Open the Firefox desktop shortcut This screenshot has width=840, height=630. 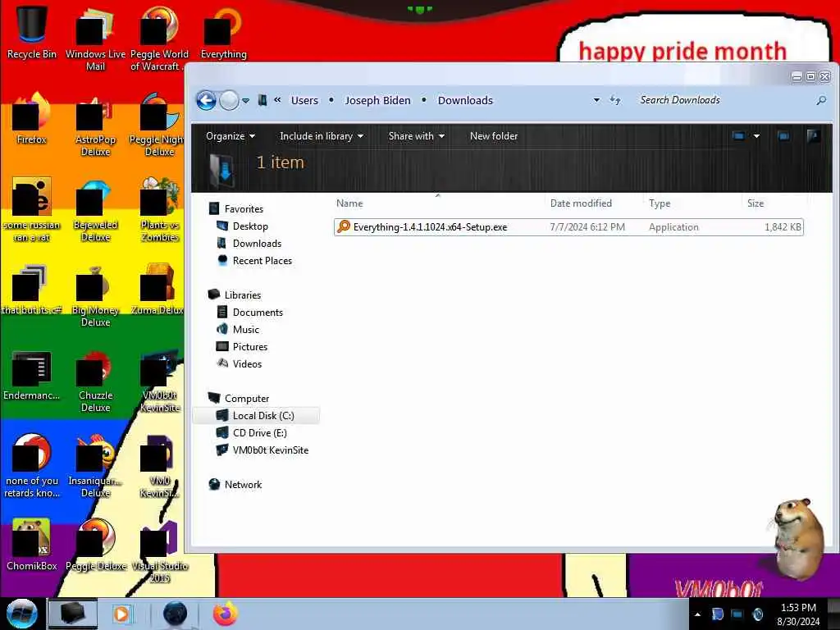pos(32,118)
